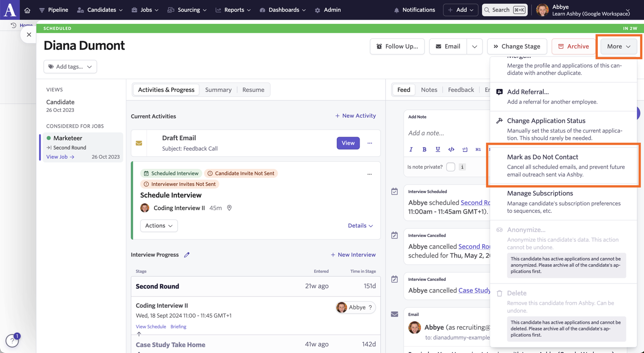Open the Add dropdown in header
The image size is (644, 353).
[x=461, y=10]
